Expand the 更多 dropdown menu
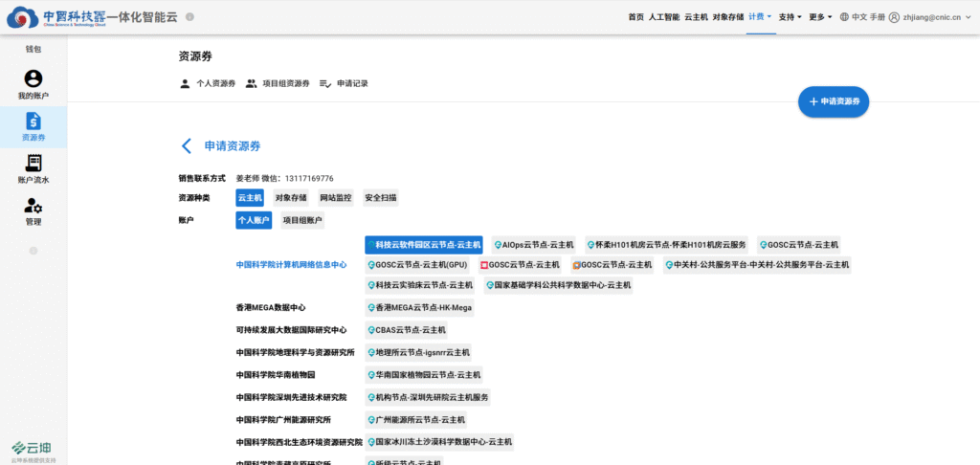Viewport: 980px width, 465px height. [x=820, y=17]
